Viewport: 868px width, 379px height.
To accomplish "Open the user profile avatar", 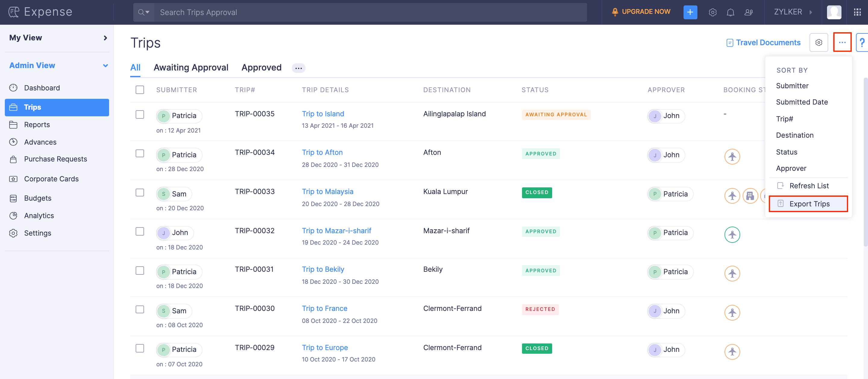I will pyautogui.click(x=834, y=12).
